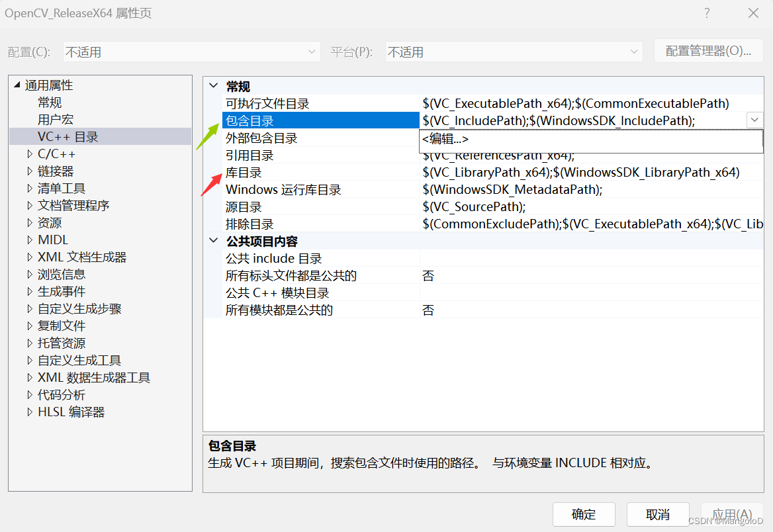The height and width of the screenshot is (532, 773).
Task: Expand the 托管资源 tree node
Action: [x=30, y=343]
